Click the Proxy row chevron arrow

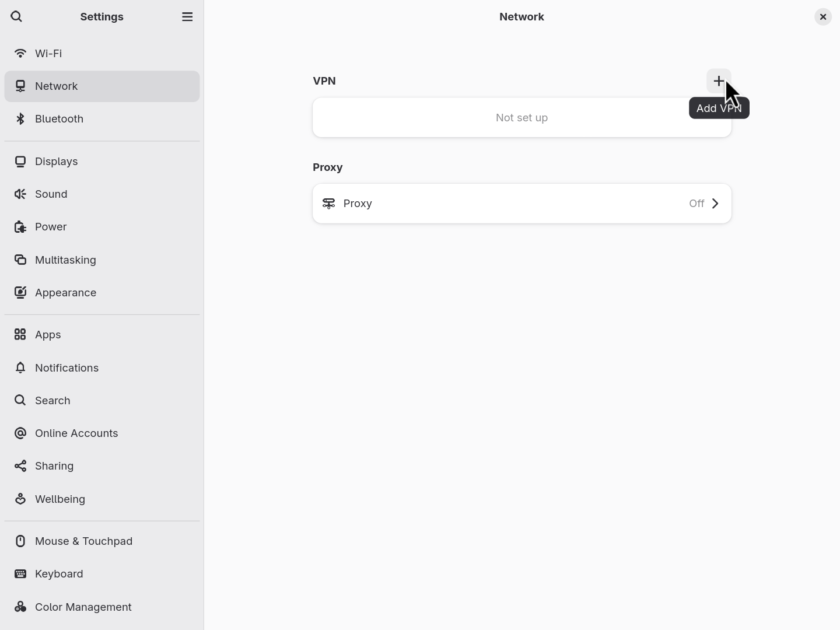(715, 204)
